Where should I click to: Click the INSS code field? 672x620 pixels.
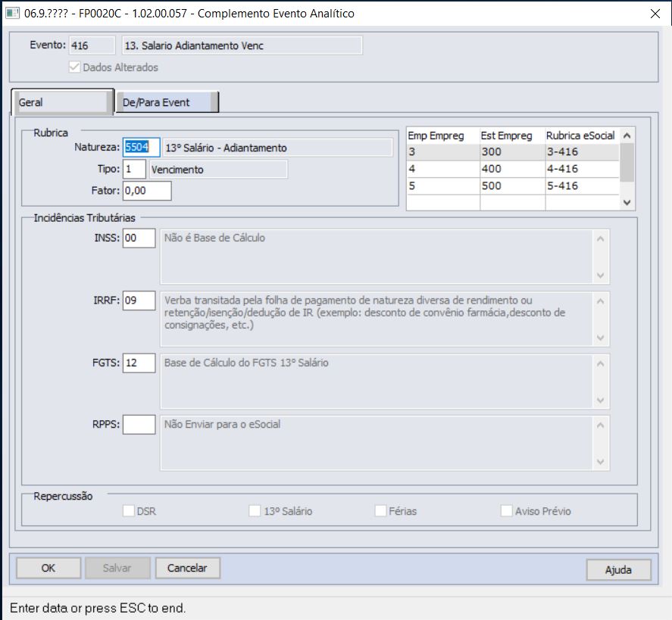(139, 238)
